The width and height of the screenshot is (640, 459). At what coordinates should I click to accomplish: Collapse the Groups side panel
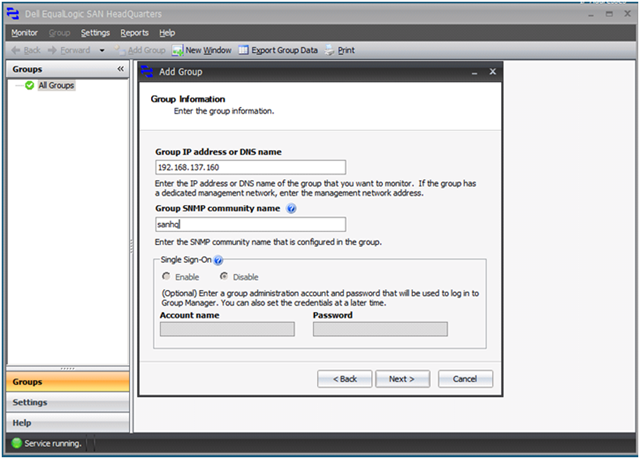tap(120, 69)
